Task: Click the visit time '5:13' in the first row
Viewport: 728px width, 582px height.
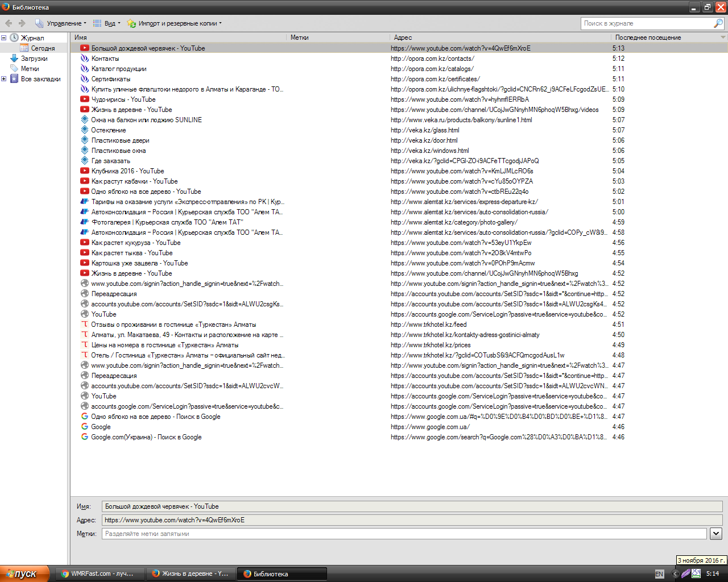Action: pos(618,48)
